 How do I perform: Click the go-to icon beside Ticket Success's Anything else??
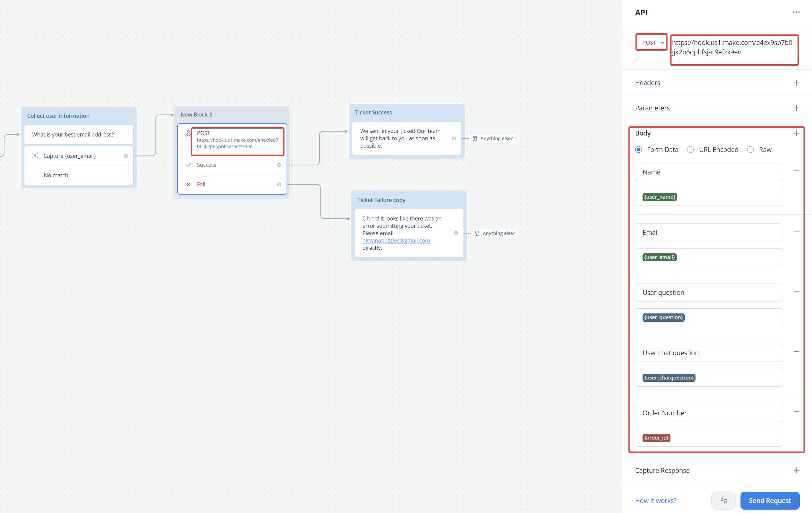click(475, 139)
